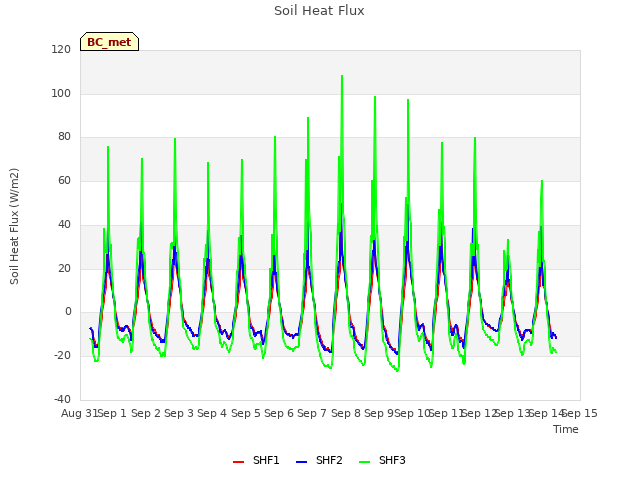The image size is (640, 480).
Task: Click the red SHF1 legend color marker
Action: click(238, 462)
